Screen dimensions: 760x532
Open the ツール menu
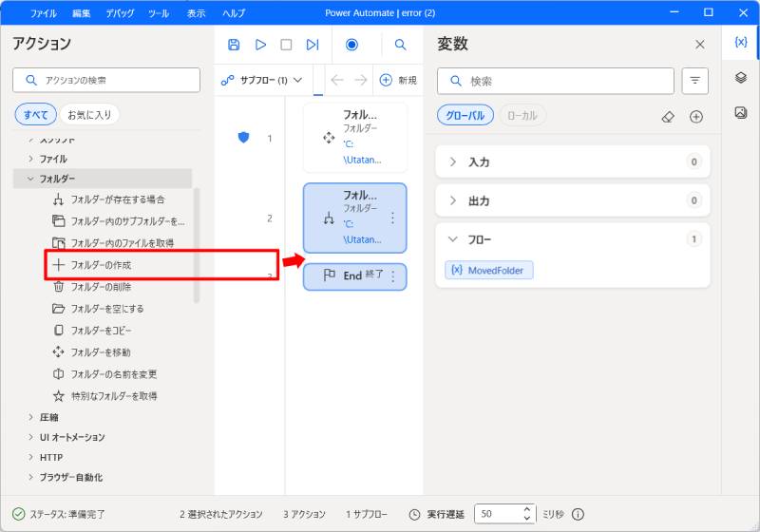tap(159, 13)
